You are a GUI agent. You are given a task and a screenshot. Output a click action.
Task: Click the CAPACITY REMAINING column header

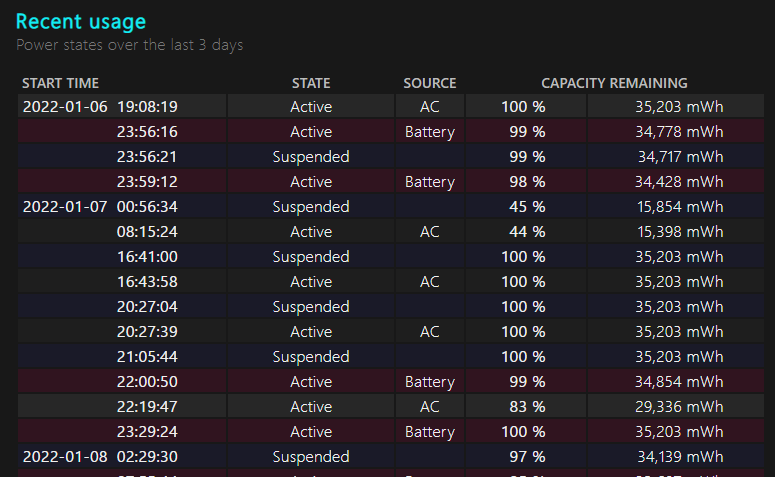614,83
